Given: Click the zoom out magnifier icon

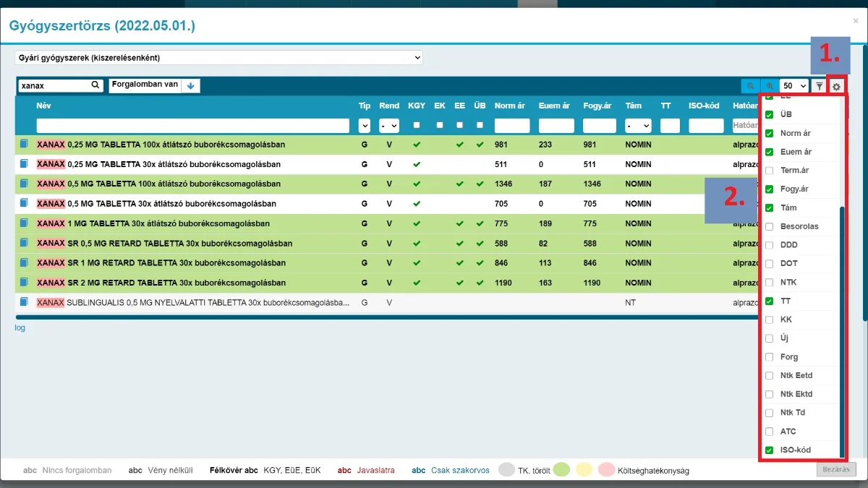Looking at the screenshot, I should [750, 86].
